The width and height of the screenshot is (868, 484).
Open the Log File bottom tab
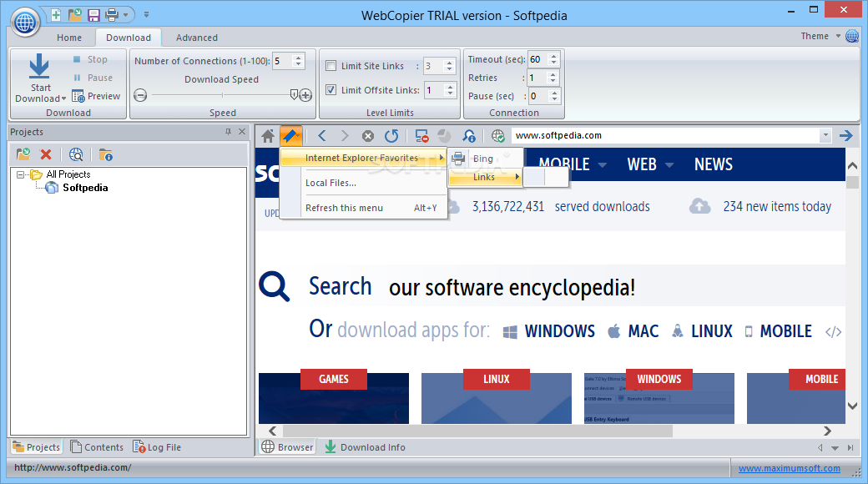coord(157,447)
